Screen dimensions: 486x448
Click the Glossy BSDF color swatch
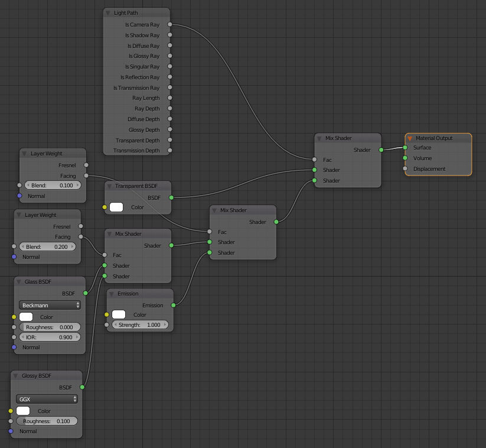23,411
